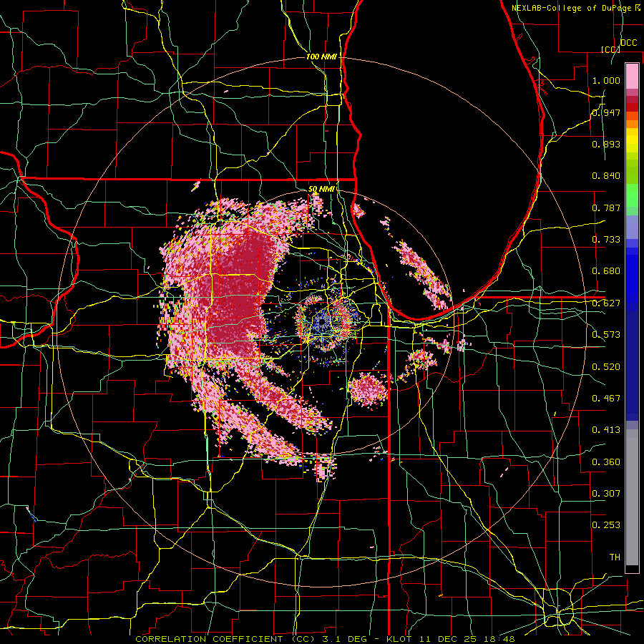Select the 0.520 scale value
The width and height of the screenshot is (644, 644).
click(x=606, y=367)
